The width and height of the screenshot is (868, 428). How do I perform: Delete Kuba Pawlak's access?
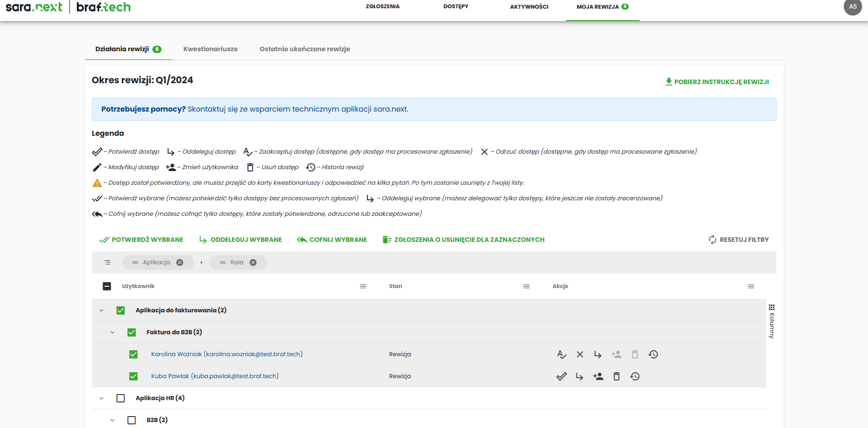pos(616,376)
